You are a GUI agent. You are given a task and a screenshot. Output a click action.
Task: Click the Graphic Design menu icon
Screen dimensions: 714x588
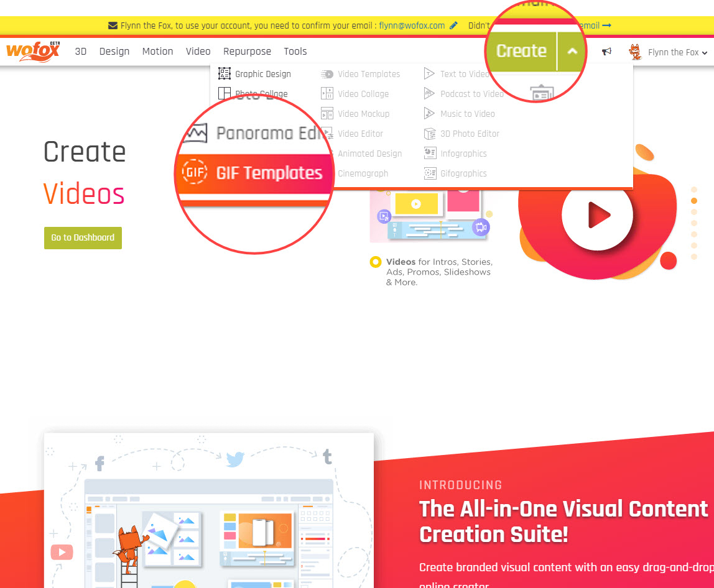[225, 74]
